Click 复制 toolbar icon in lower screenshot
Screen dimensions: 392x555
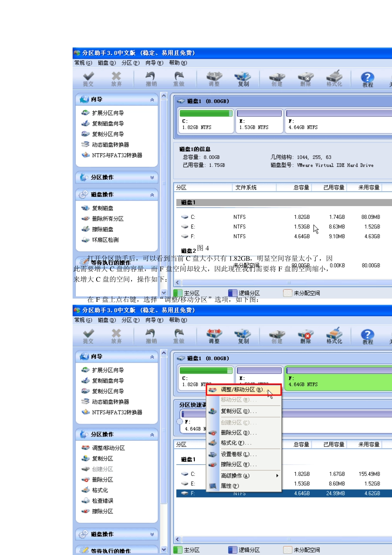tap(243, 337)
